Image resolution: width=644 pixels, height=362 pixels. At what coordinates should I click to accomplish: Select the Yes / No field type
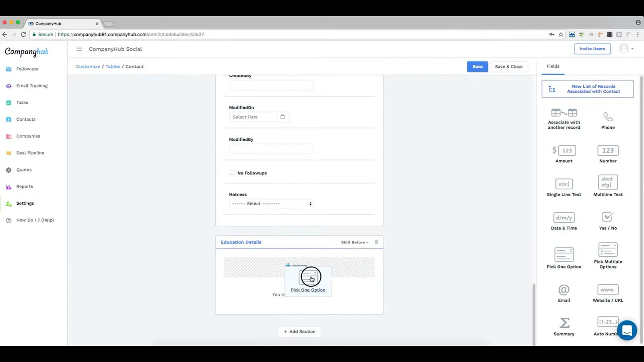tap(608, 221)
